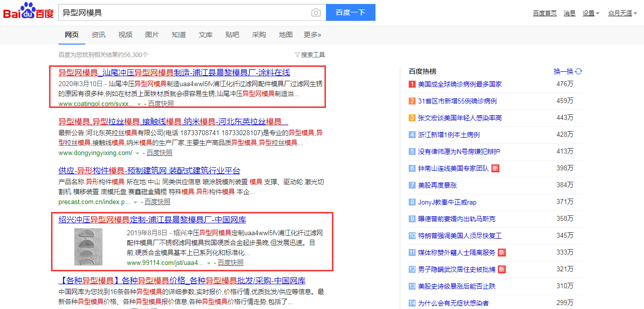Open the dropdown arrow next to www.dongyingyixing.com
Viewport: 644px width, 309px height.
pos(136,153)
